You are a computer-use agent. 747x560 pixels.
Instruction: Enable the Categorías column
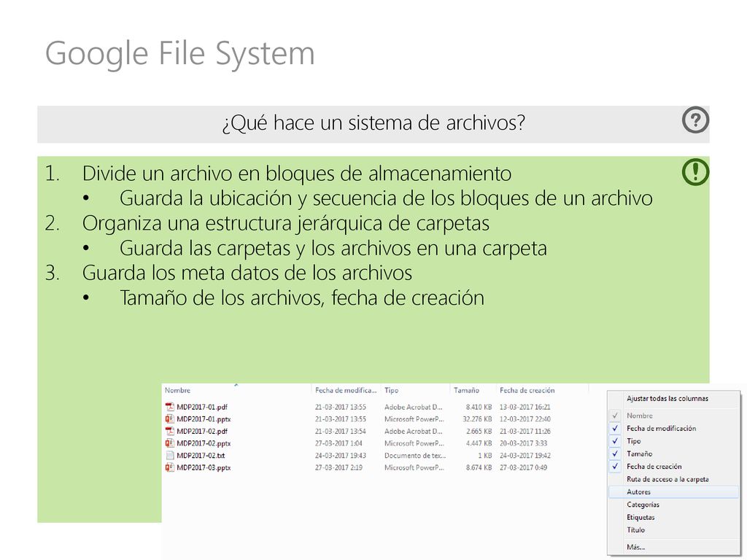[643, 505]
